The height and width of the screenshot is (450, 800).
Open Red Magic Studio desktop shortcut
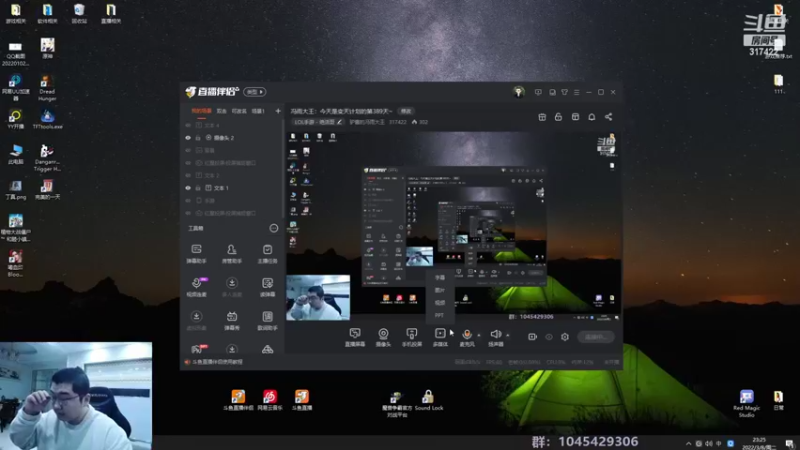pos(746,403)
